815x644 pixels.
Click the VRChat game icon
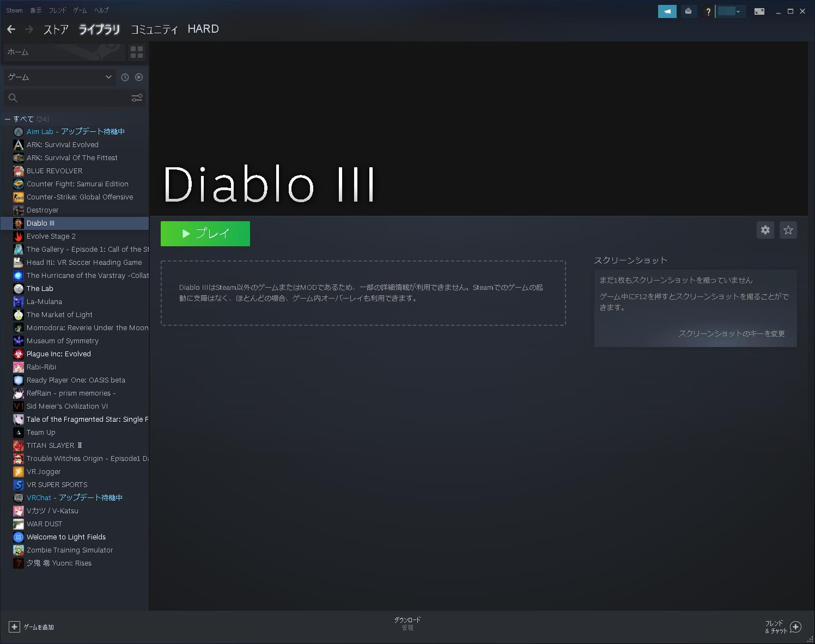[19, 498]
